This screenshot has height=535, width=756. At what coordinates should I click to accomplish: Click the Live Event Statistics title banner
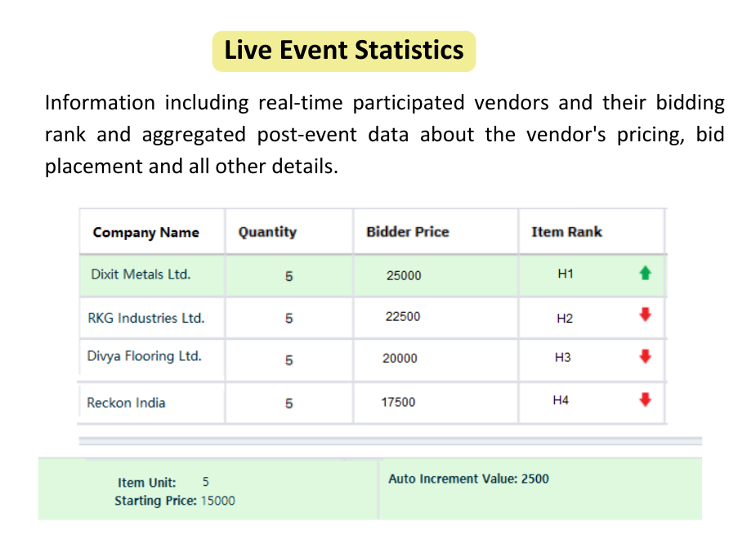point(344,51)
